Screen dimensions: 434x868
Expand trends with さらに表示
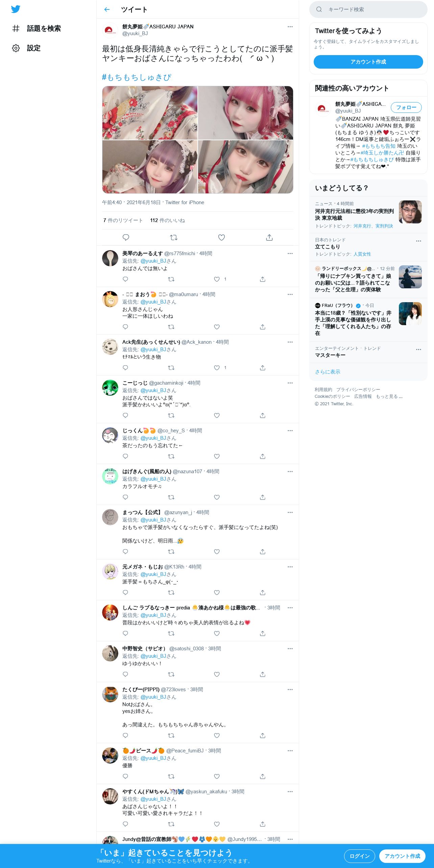[x=328, y=372]
